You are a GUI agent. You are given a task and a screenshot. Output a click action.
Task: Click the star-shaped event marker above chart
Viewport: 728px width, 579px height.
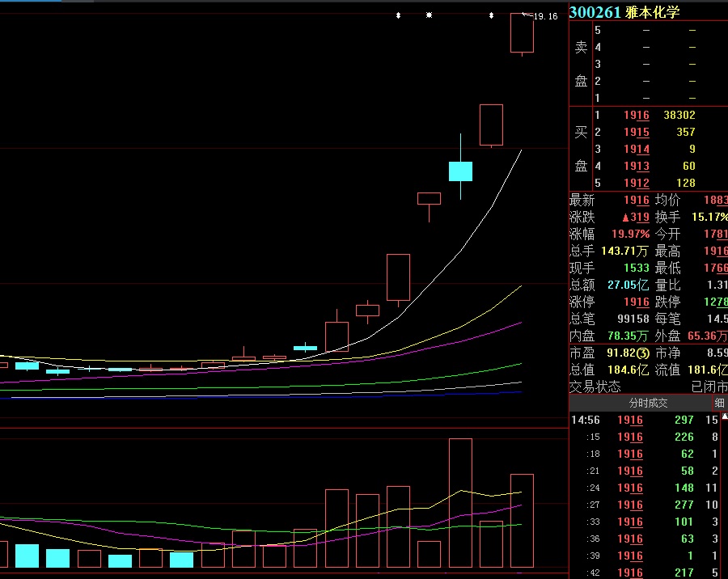429,15
